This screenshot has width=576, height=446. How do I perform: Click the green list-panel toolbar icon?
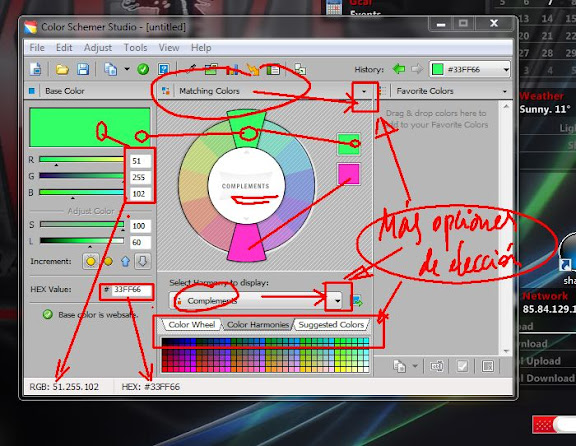tap(273, 69)
